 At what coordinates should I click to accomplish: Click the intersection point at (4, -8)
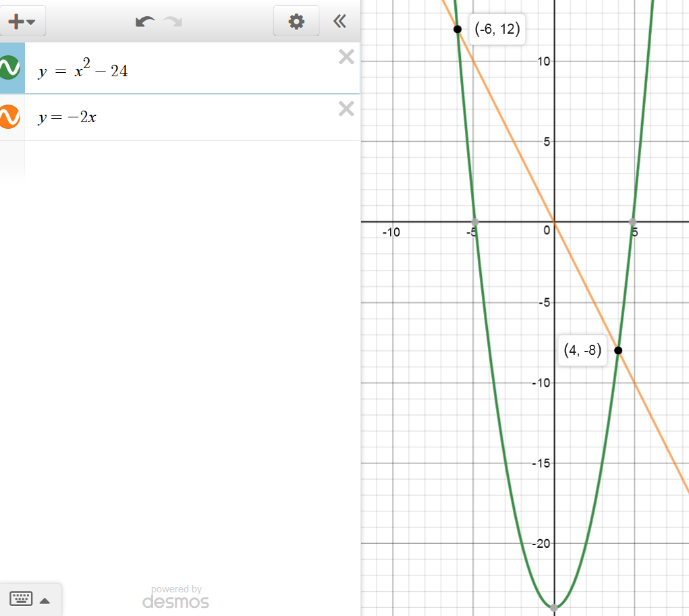tap(618, 350)
